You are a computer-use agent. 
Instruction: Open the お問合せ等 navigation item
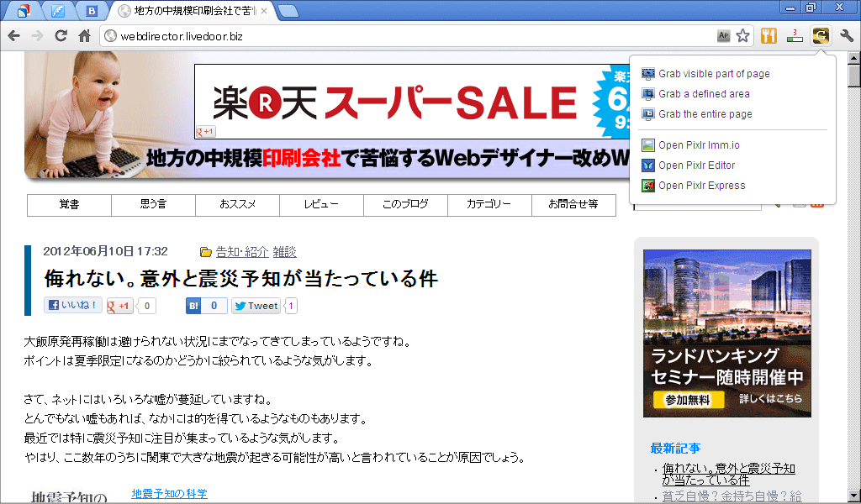pos(573,205)
